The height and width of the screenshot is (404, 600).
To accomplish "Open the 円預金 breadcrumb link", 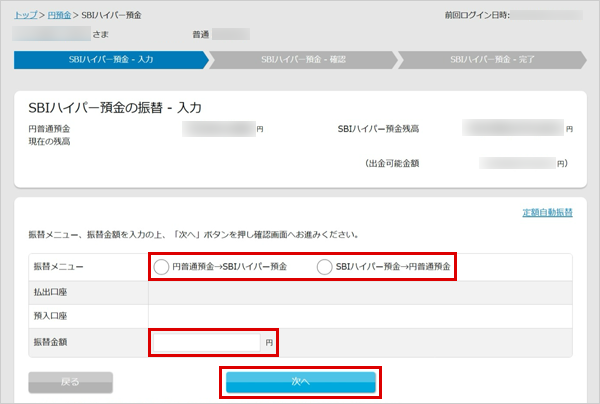I will pyautogui.click(x=59, y=15).
